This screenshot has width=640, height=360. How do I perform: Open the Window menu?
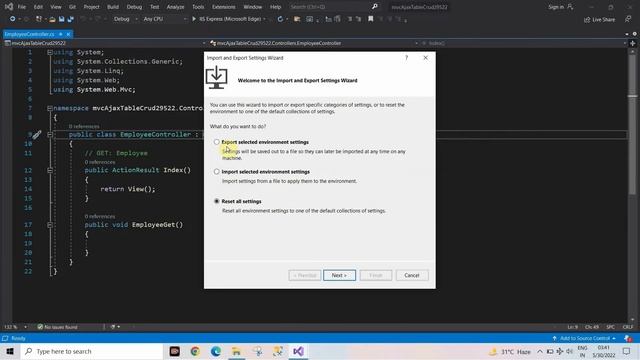(x=253, y=7)
